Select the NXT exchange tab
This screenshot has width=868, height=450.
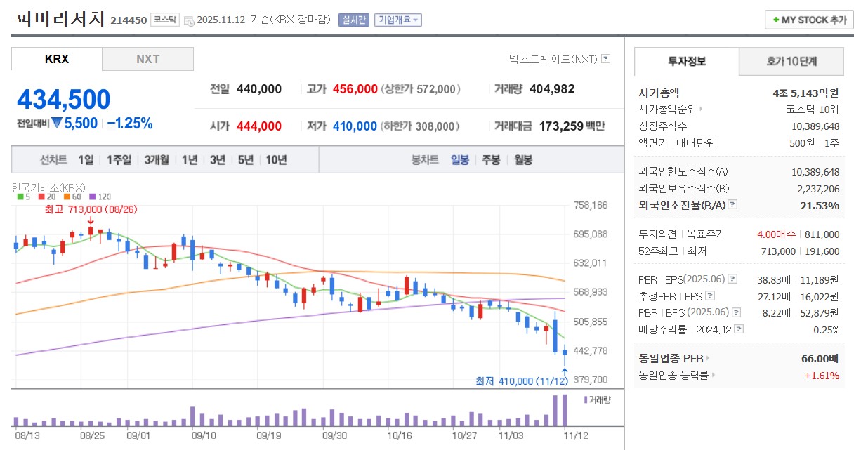click(147, 59)
